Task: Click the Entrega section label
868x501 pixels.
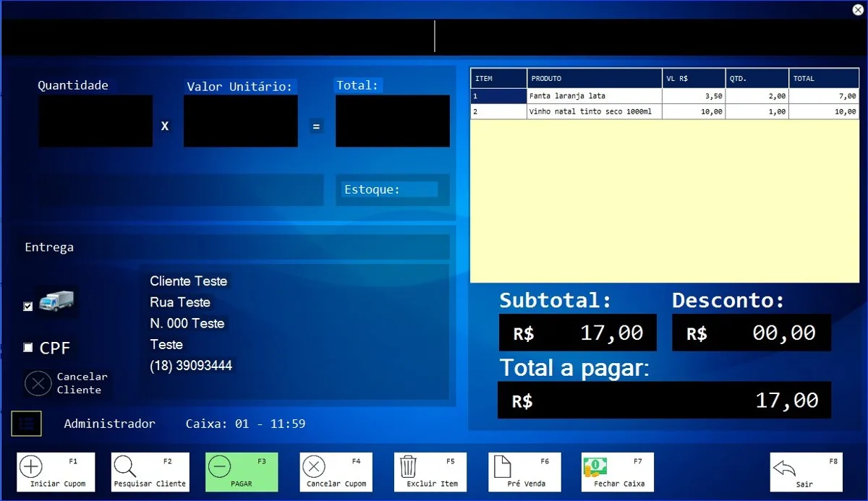Action: pos(49,247)
